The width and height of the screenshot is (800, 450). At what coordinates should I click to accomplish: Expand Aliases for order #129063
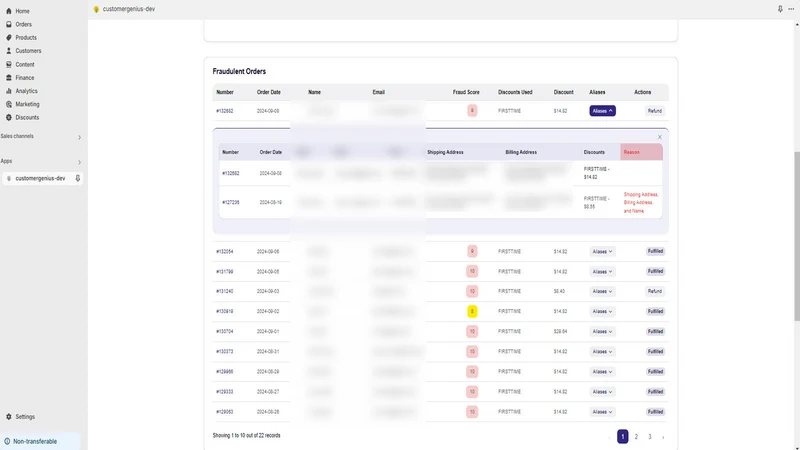(x=602, y=412)
